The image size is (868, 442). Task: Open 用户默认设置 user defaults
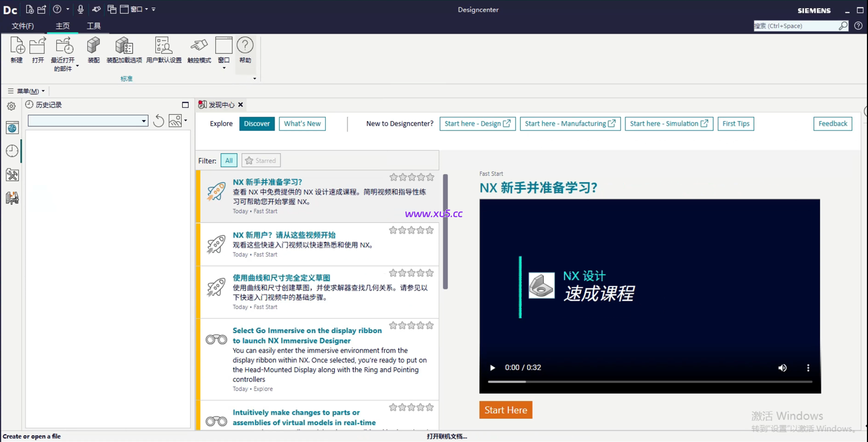point(163,47)
